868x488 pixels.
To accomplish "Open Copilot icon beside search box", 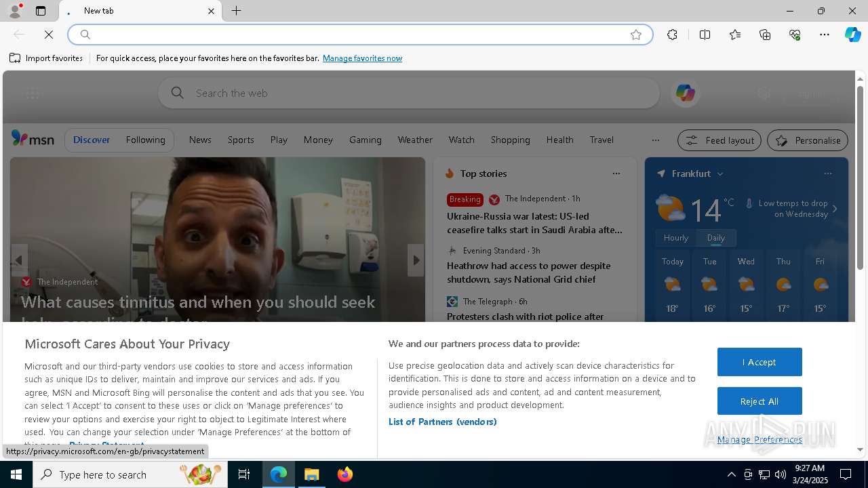I will point(685,93).
